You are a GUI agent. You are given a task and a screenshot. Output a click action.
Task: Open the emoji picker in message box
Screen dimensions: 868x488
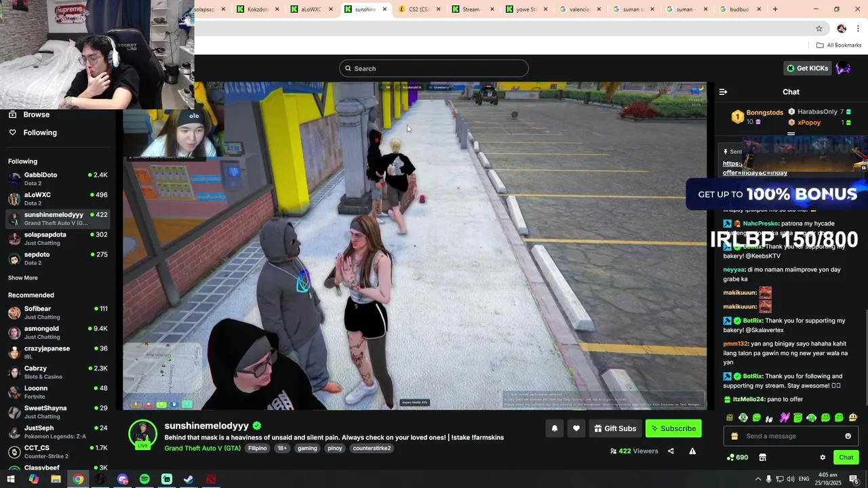[x=848, y=436]
